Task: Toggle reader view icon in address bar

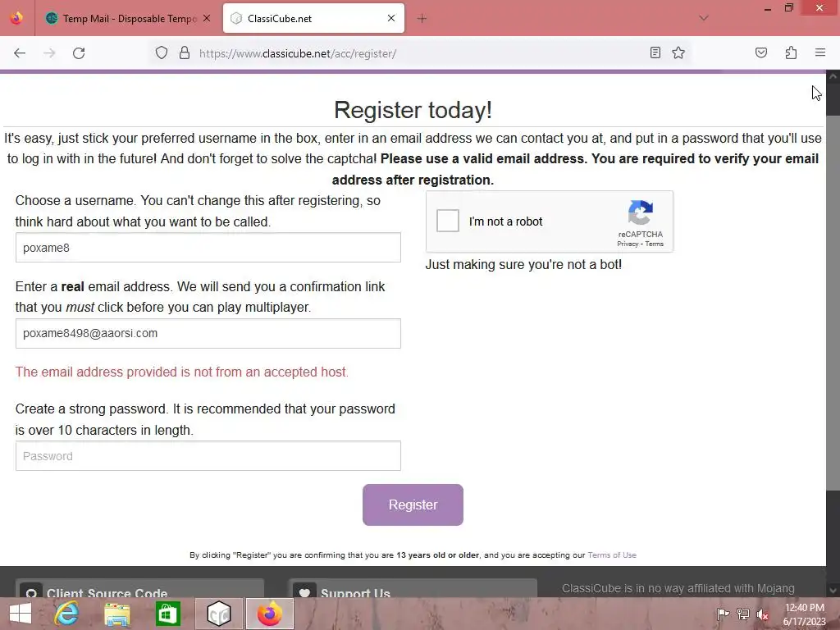Action: [655, 52]
